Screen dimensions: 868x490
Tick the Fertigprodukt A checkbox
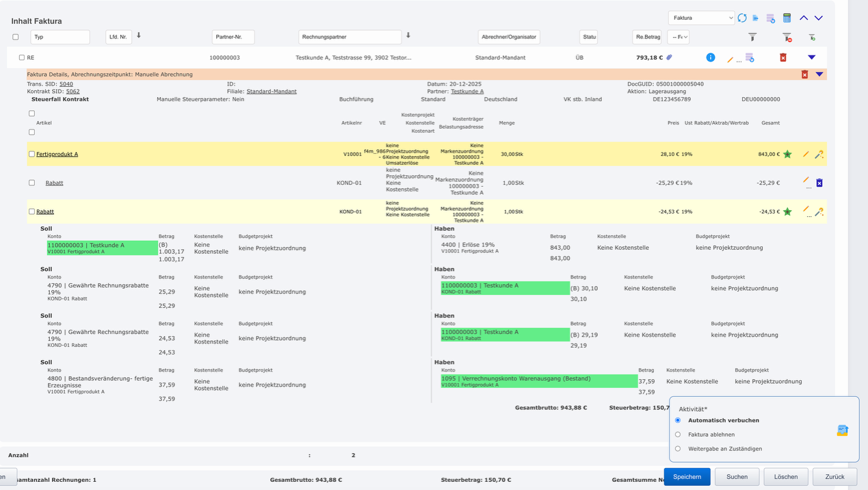(31, 155)
